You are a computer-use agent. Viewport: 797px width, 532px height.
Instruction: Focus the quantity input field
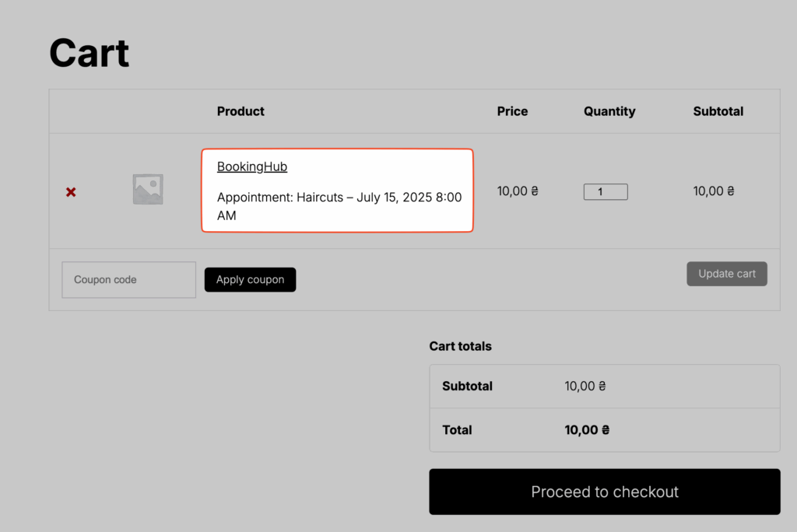(606, 191)
